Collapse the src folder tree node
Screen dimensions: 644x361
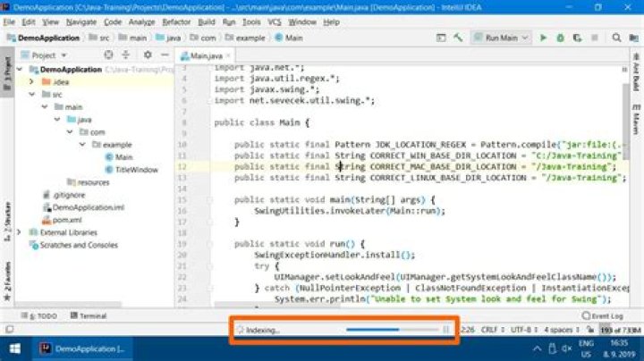(x=32, y=95)
